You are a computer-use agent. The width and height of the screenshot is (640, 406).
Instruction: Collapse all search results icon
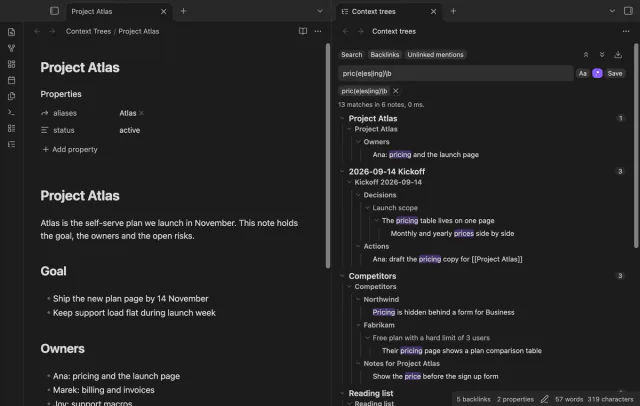586,55
